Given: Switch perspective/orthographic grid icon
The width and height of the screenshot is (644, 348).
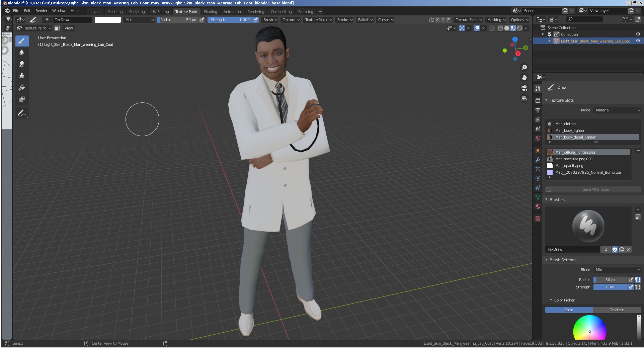Looking at the screenshot, I should point(524,98).
